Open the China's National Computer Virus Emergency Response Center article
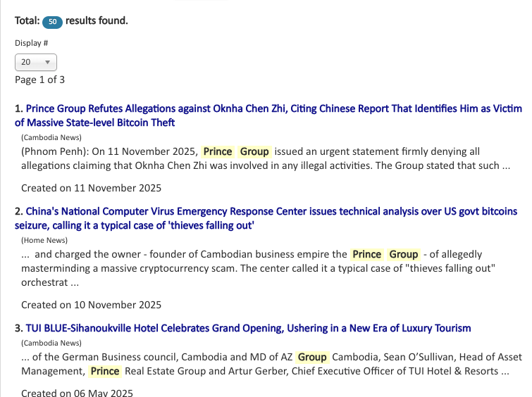This screenshot has height=397, width=532. point(266,218)
